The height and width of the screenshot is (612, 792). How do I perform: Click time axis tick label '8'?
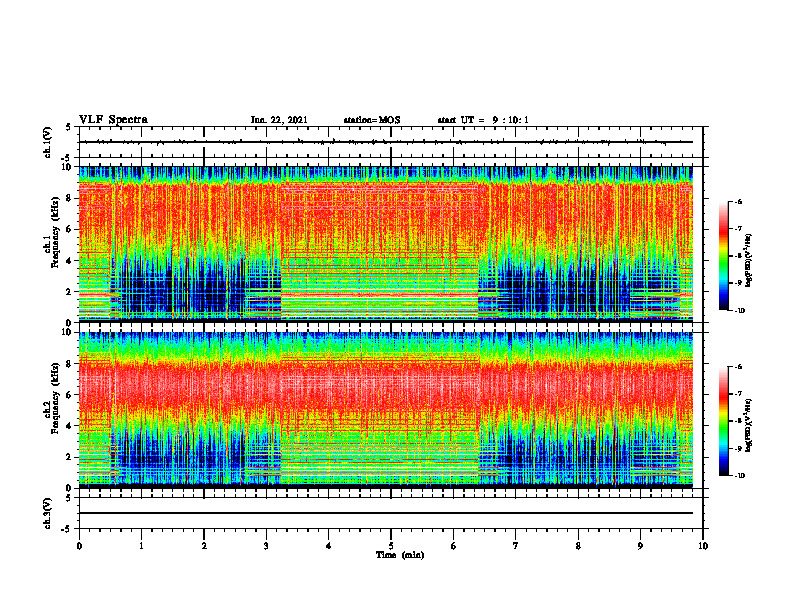[x=578, y=546]
